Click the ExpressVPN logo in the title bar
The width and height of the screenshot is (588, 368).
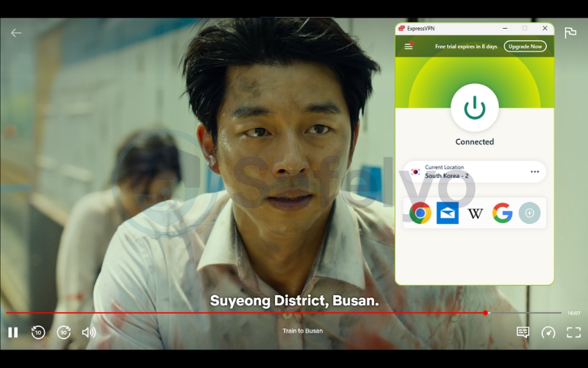(401, 29)
